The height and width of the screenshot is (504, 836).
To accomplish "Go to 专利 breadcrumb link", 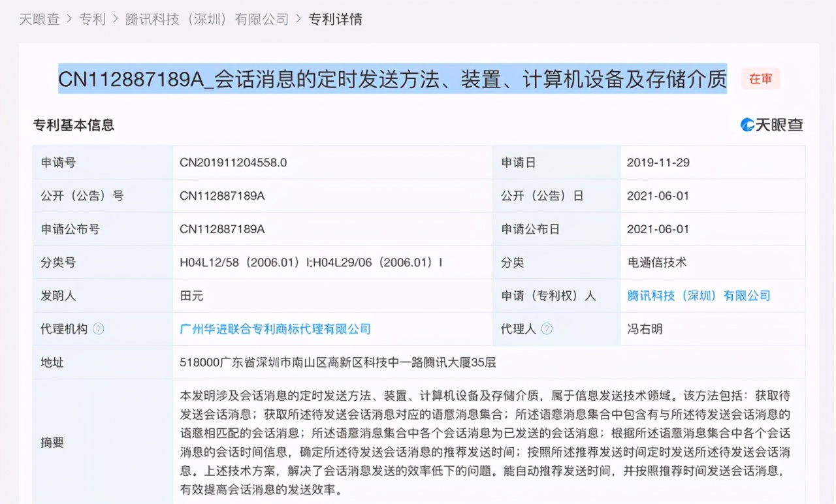I will tap(92, 19).
